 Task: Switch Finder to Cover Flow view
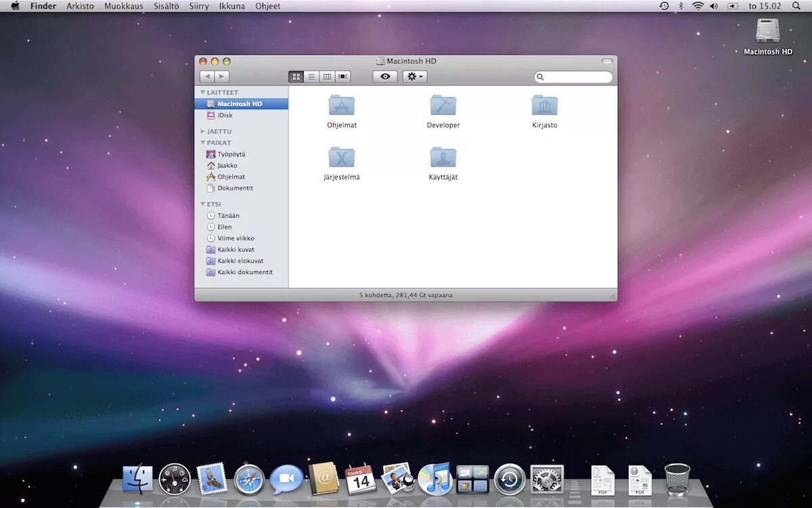(343, 77)
